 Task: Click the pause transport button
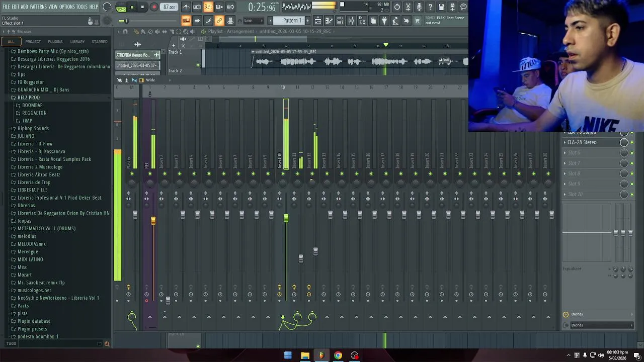(x=132, y=7)
